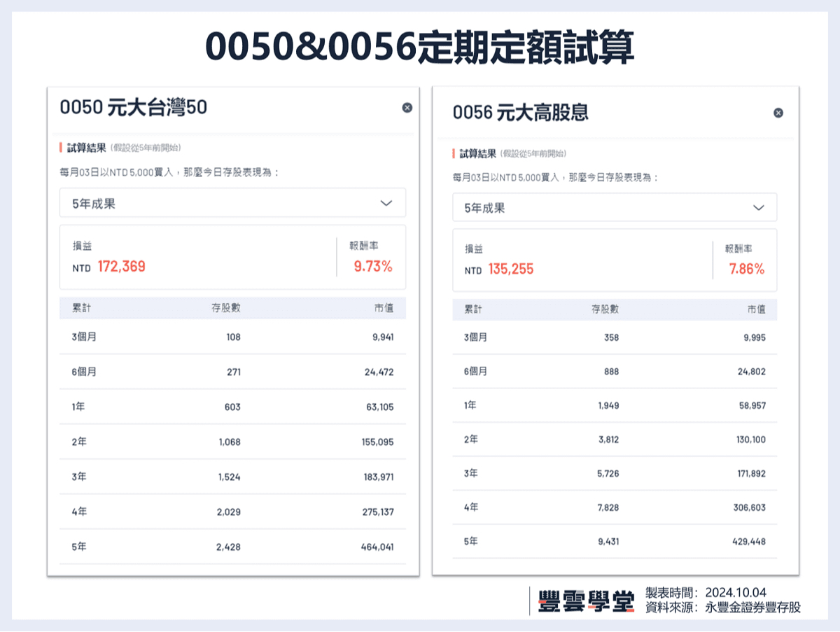Screen dimensions: 840x632
Task: Click share count 888 in 0056 table
Action: tap(611, 371)
